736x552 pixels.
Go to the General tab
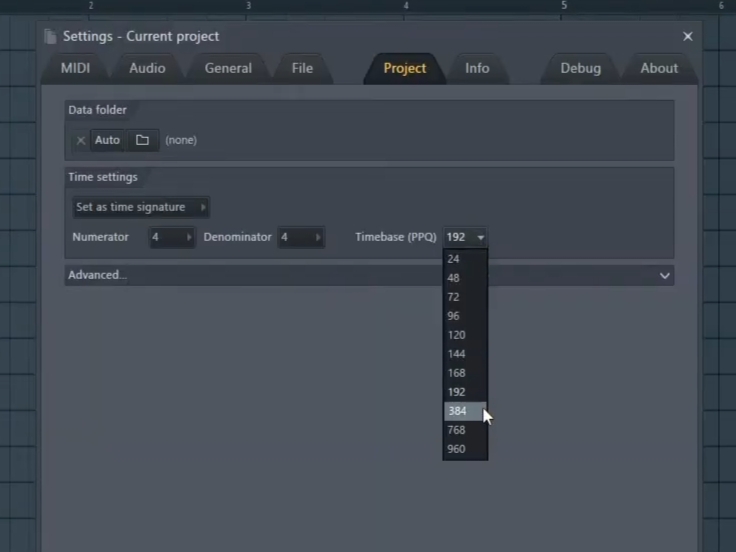coord(228,68)
